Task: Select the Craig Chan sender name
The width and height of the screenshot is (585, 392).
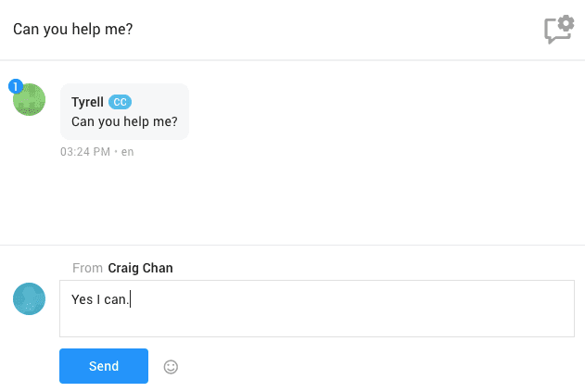Action: click(140, 269)
